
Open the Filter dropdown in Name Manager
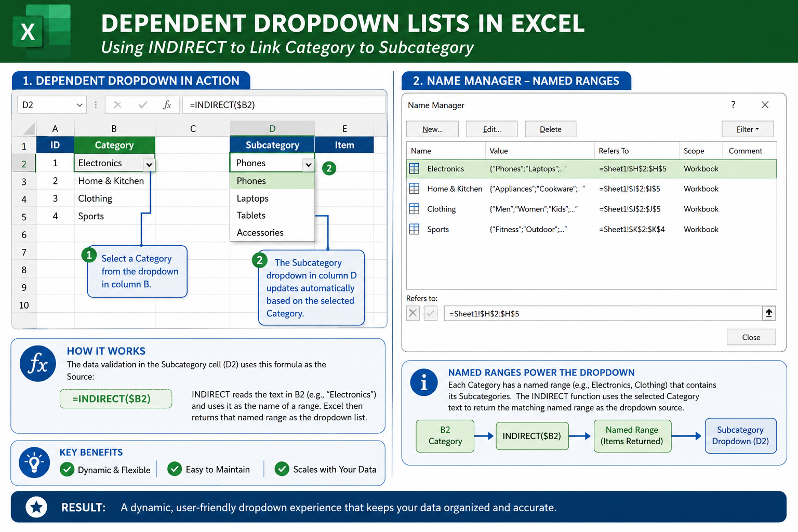pos(748,129)
